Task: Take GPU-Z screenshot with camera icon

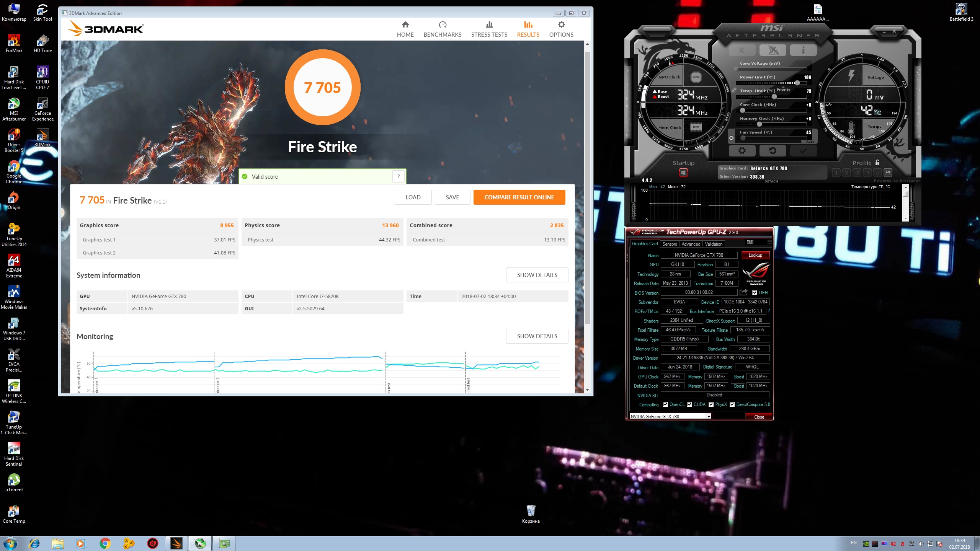Action: click(750, 242)
